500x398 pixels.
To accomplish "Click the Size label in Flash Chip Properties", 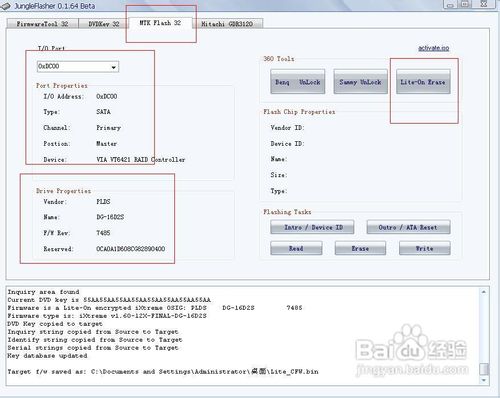I will tap(279, 175).
